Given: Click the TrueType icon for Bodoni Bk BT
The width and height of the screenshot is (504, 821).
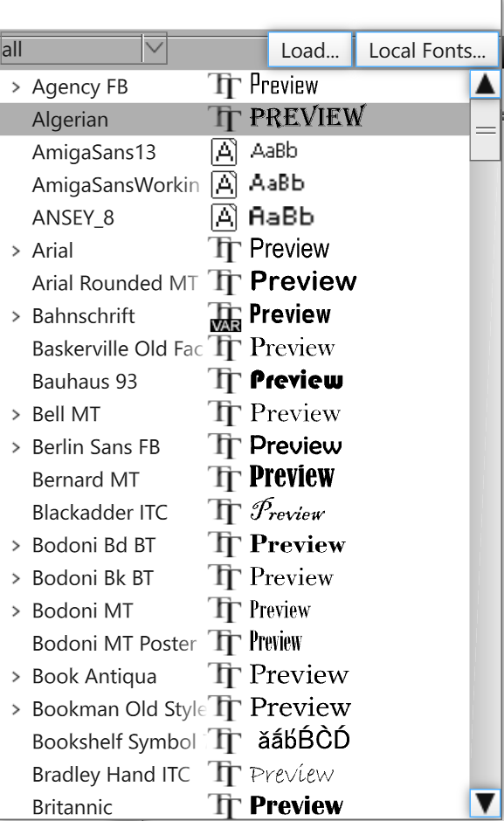Looking at the screenshot, I should point(224,577).
